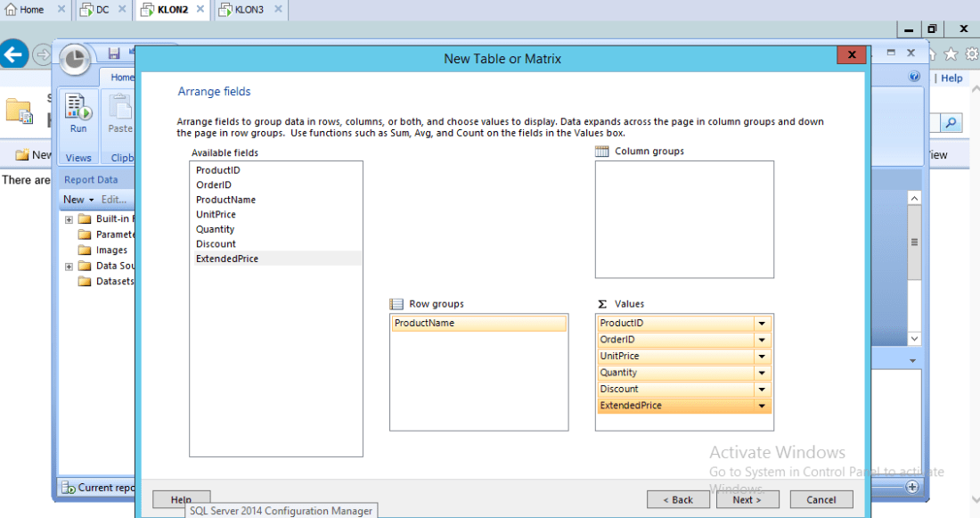Screen dimensions: 980x518
Task: Select ProductName in Row groups box
Action: pos(424,323)
